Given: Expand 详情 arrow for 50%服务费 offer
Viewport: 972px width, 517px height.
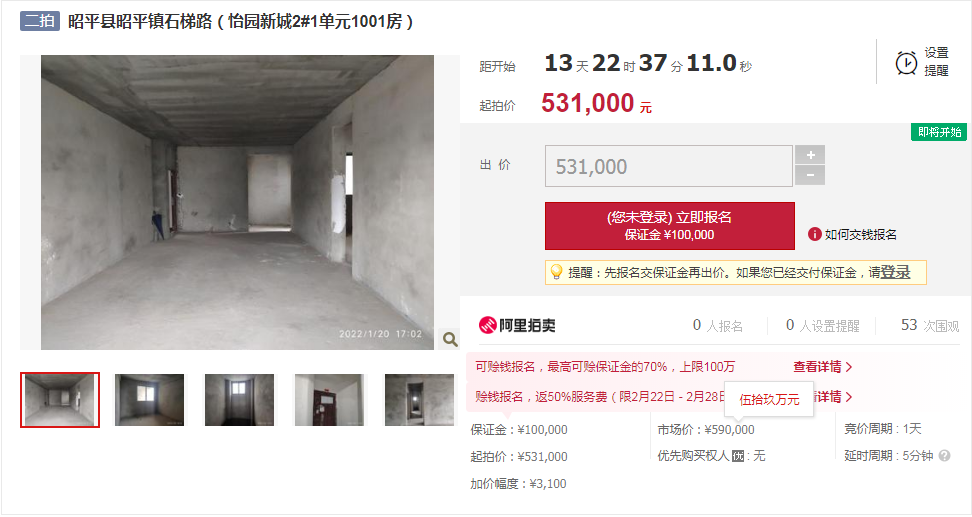Looking at the screenshot, I should (834, 397).
